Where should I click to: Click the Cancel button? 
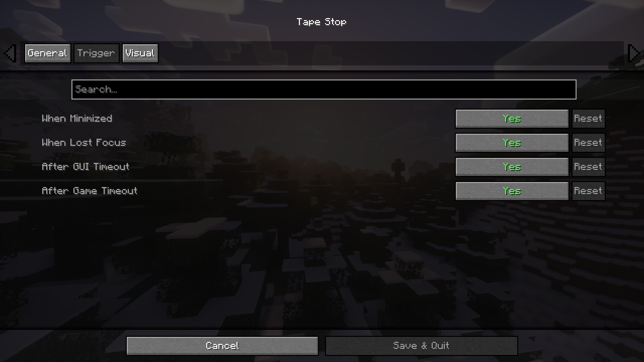222,346
